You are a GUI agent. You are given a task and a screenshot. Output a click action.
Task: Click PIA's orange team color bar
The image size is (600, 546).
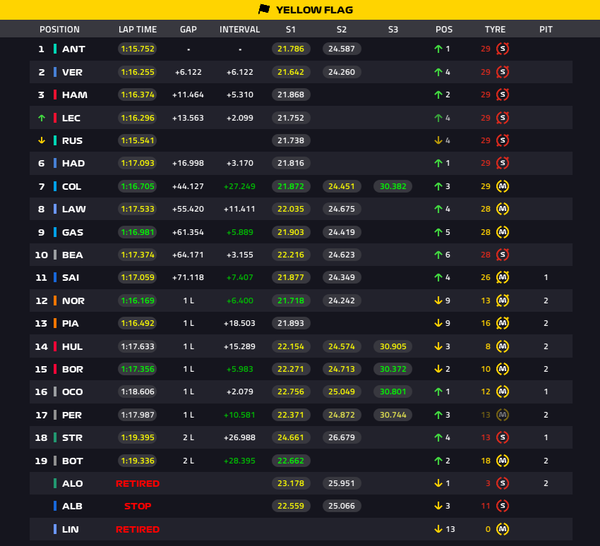click(55, 323)
